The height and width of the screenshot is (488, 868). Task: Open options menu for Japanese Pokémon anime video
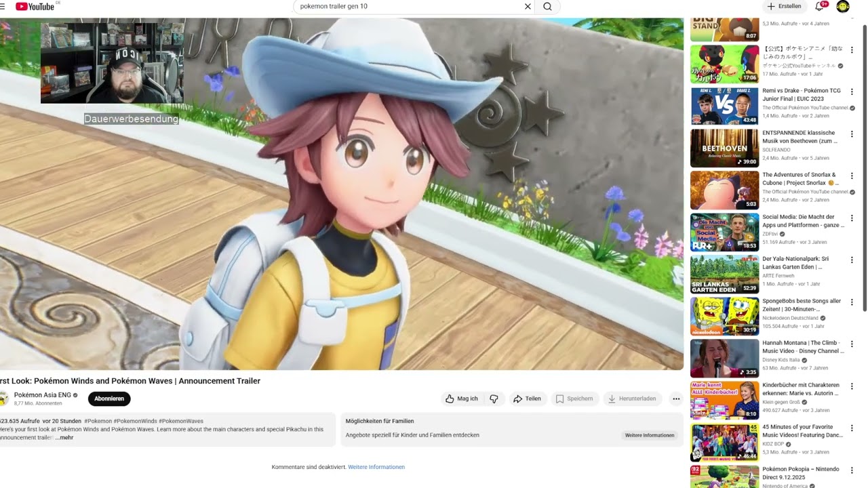tap(852, 49)
